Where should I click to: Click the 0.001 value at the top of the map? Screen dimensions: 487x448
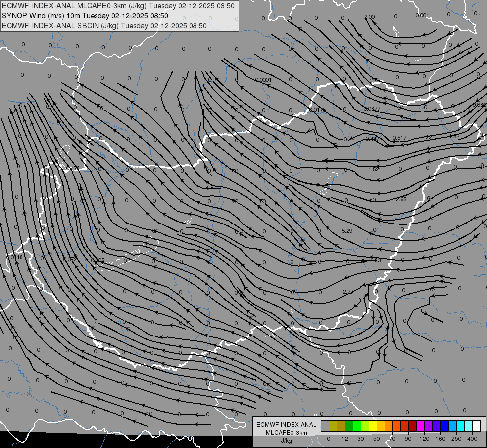point(422,15)
